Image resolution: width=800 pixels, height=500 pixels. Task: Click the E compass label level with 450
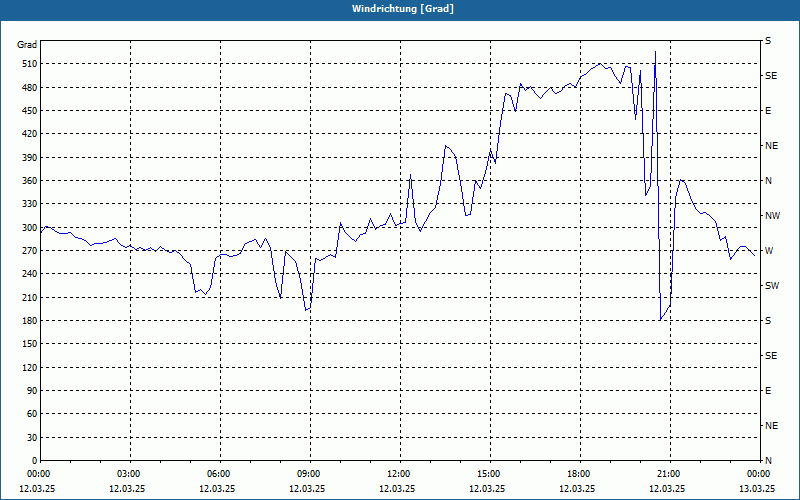(768, 111)
